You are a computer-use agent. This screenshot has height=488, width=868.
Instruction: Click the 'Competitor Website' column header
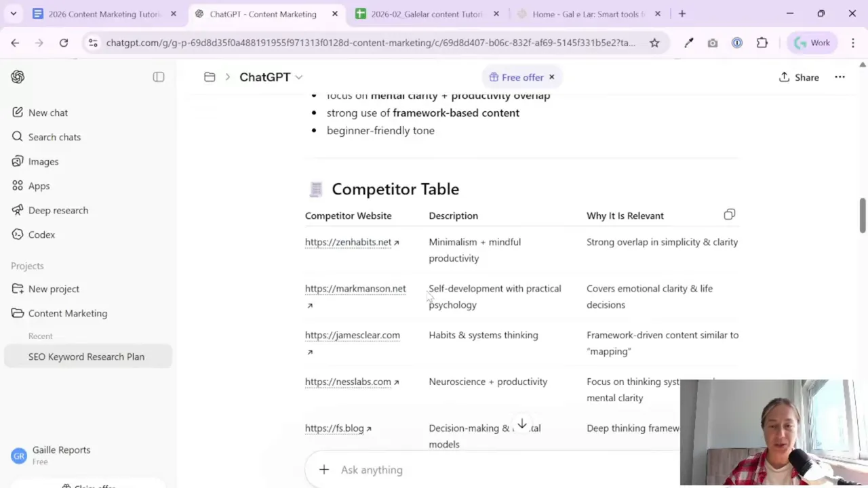(348, 216)
